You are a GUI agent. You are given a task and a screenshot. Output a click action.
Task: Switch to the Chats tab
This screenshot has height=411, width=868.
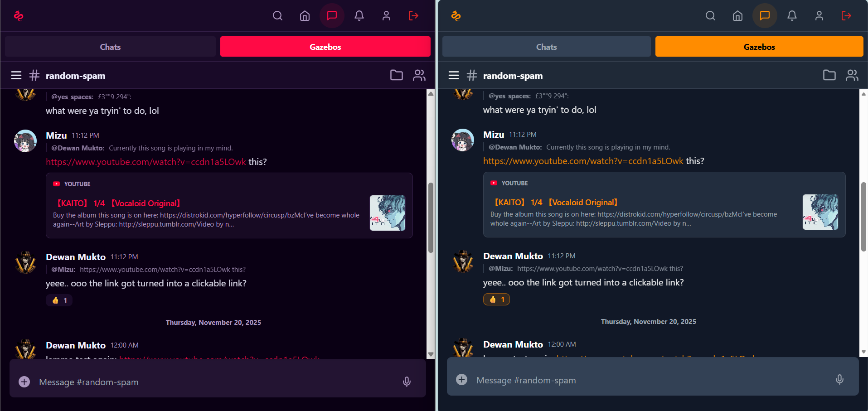point(110,46)
